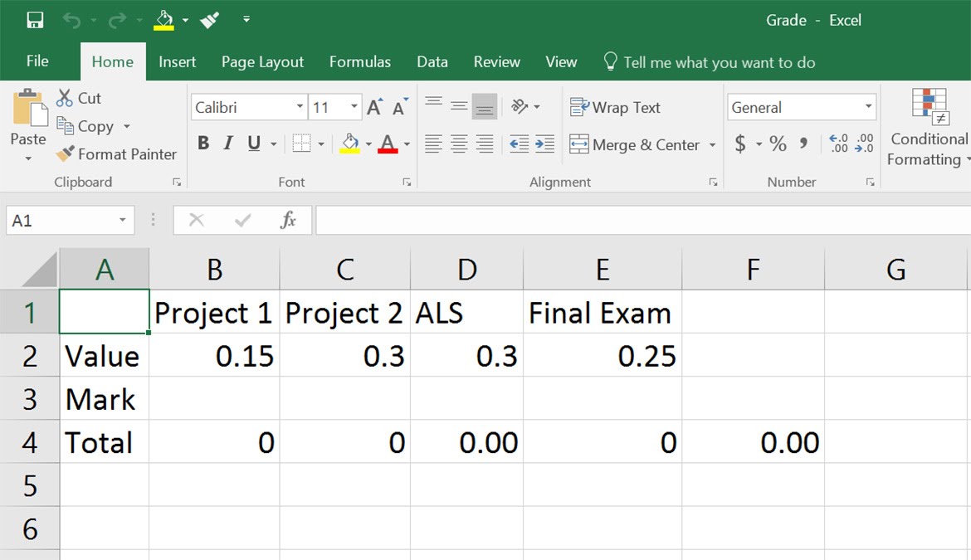This screenshot has height=560, width=971.
Task: Switch to the Home tab
Action: tap(113, 62)
